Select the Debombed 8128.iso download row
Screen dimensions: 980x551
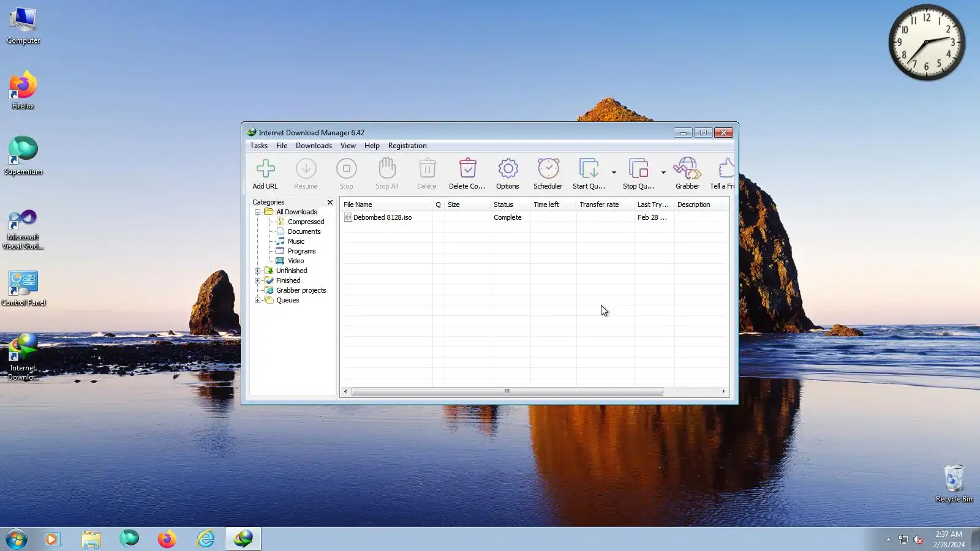coord(535,217)
